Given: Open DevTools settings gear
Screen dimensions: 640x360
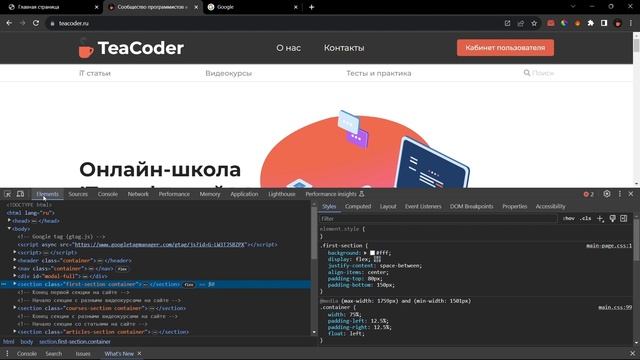Looking at the screenshot, I should click(x=607, y=194).
